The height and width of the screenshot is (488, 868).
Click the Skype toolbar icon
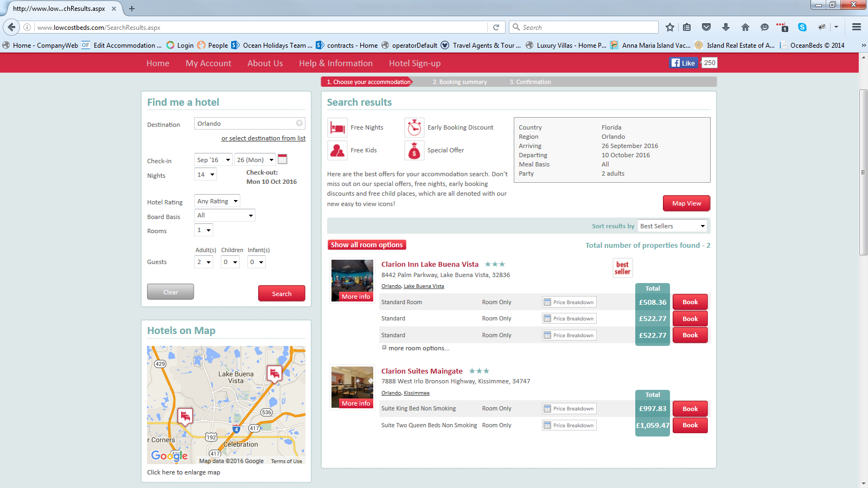[x=802, y=27]
